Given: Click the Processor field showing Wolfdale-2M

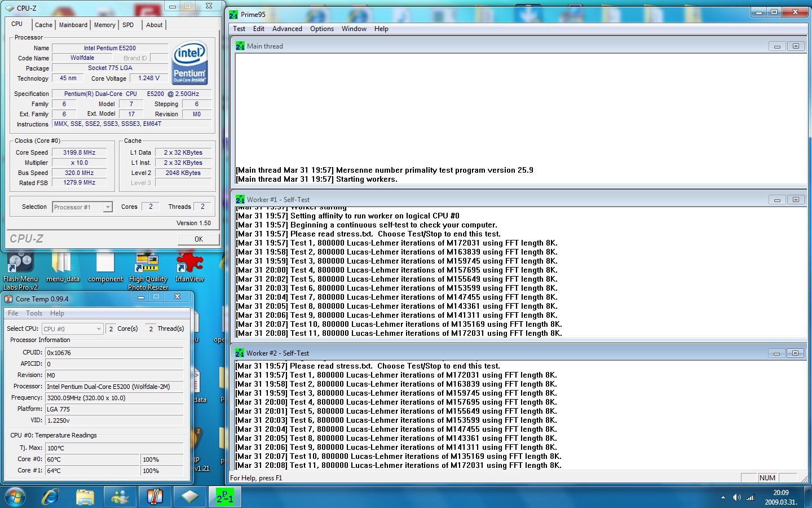Looking at the screenshot, I should click(114, 387).
